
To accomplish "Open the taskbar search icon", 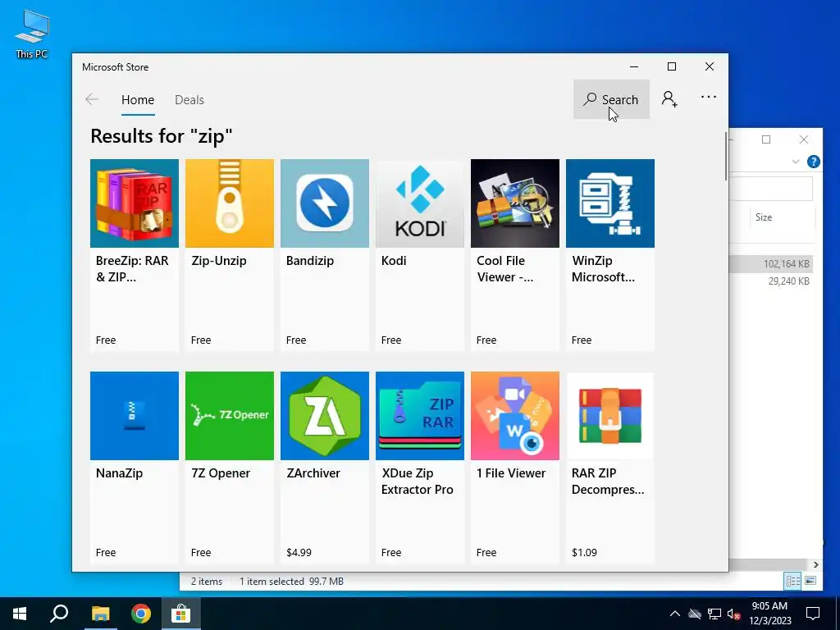I will tap(59, 614).
